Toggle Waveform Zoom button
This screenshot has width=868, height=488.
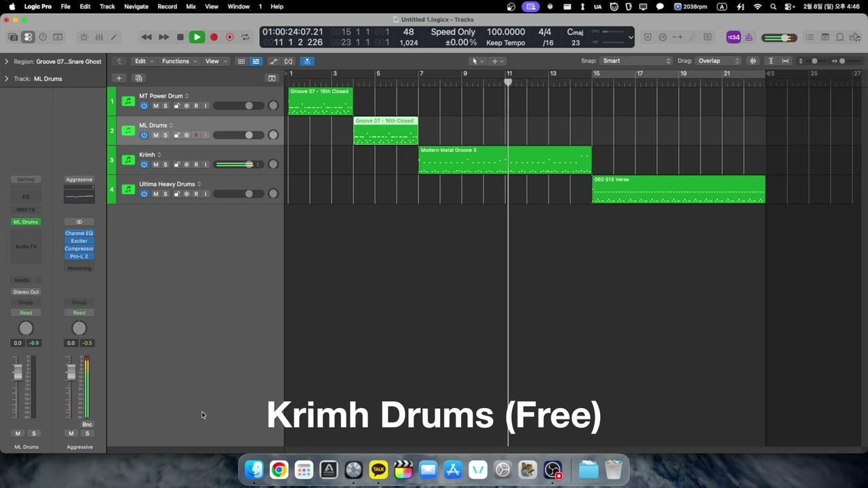pyautogui.click(x=753, y=61)
